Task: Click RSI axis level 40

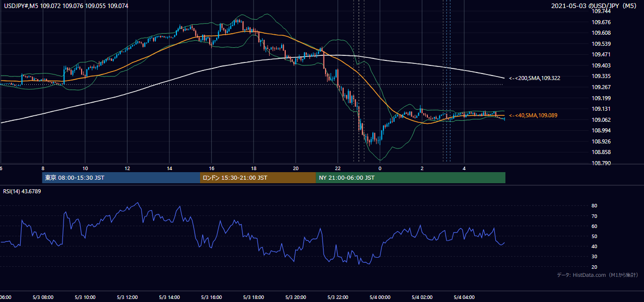Action: (x=595, y=247)
